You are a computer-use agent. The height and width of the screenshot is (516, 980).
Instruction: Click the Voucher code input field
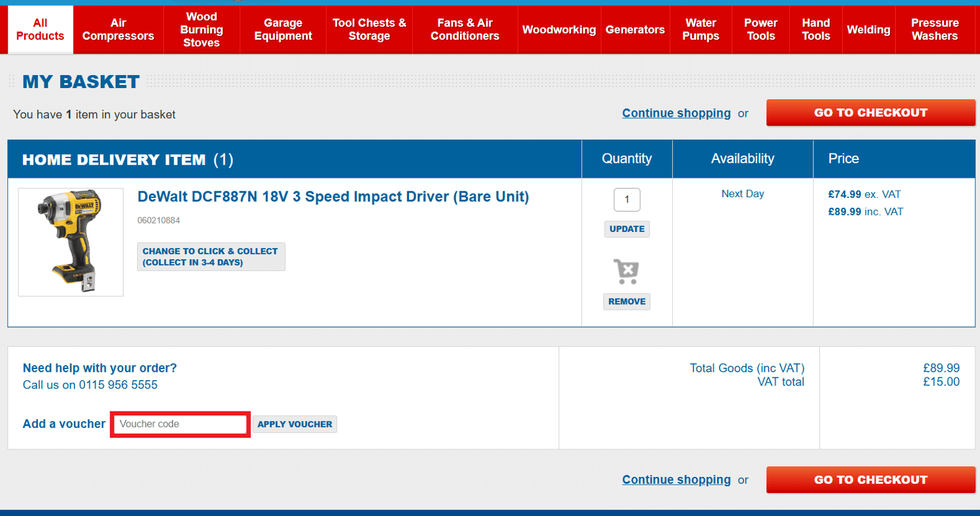[180, 425]
